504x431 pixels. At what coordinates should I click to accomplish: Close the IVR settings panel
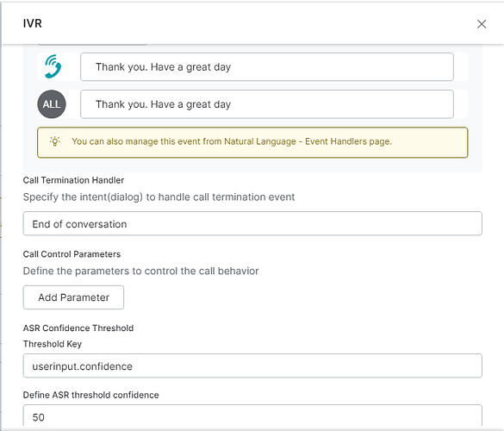click(x=482, y=24)
